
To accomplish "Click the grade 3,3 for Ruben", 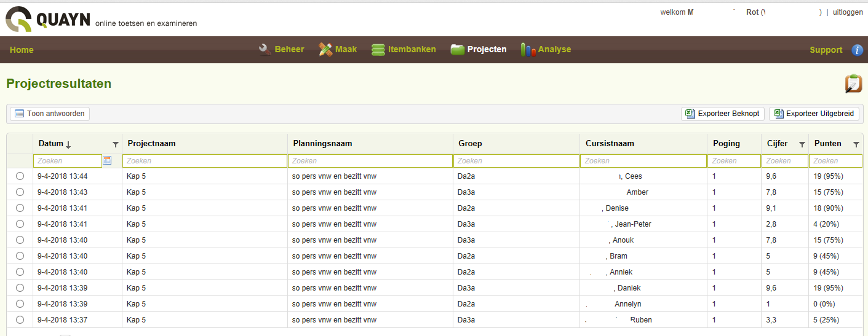I will pos(771,320).
